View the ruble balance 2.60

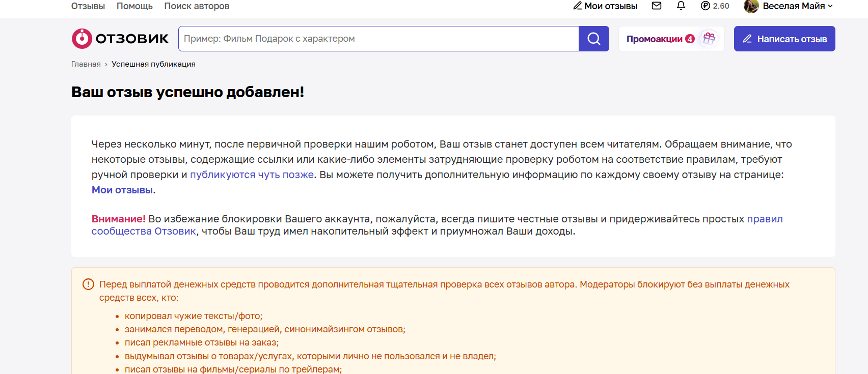pyautogui.click(x=715, y=6)
